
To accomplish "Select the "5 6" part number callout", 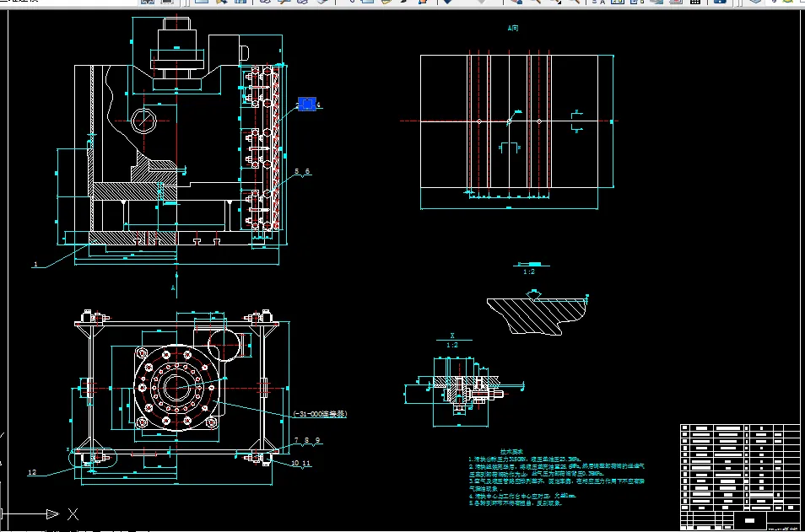I will 302,171.
